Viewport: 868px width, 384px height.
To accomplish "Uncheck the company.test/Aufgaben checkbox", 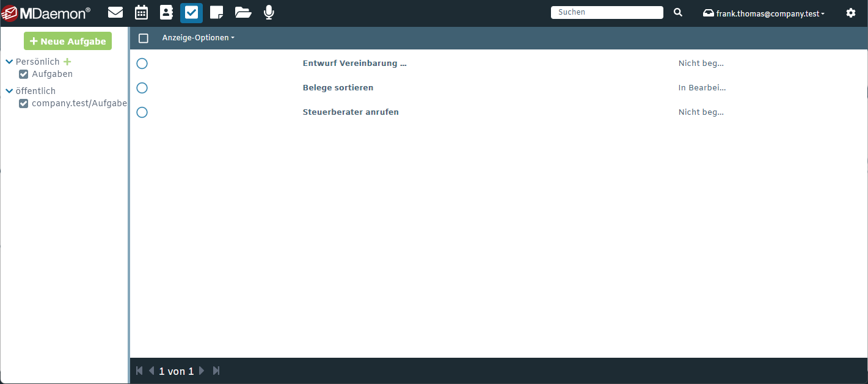I will tap(24, 104).
